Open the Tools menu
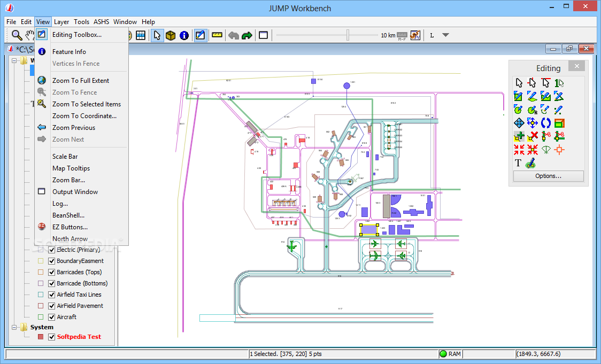601x364 pixels. click(81, 22)
